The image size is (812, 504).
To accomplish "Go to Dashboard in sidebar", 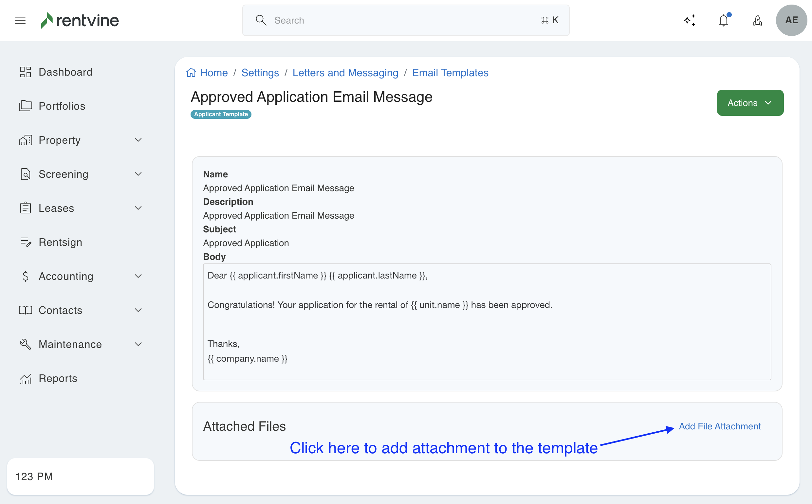I will click(x=65, y=72).
